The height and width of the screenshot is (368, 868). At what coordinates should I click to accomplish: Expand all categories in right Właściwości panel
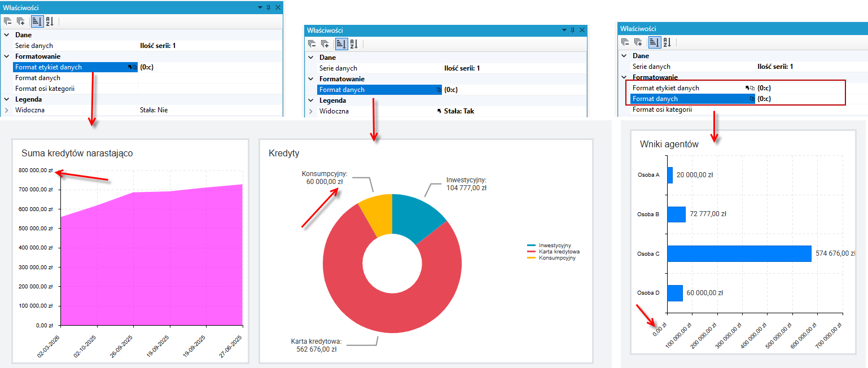point(638,42)
